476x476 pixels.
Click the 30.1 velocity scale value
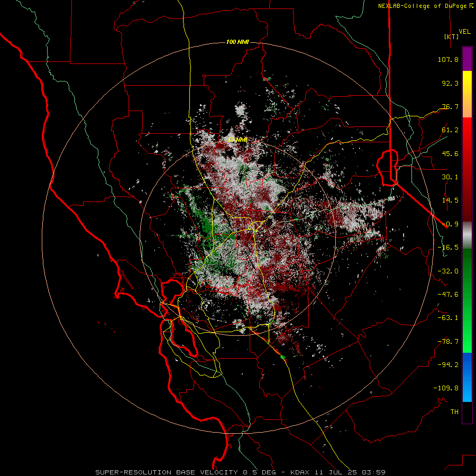450,177
